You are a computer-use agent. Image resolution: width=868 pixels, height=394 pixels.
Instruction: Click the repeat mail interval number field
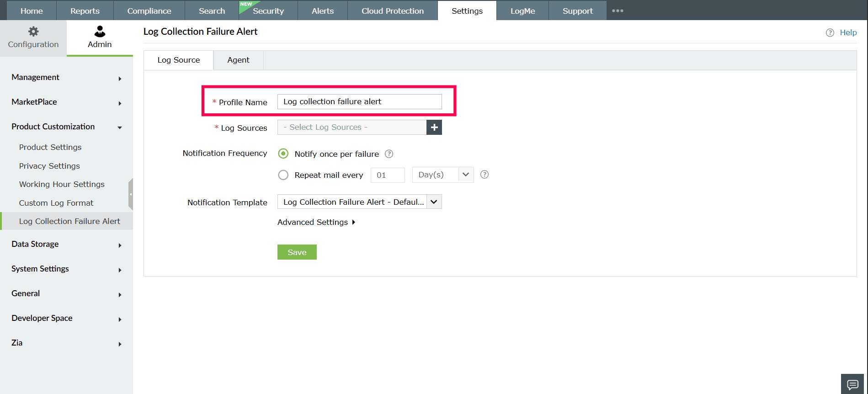coord(388,175)
